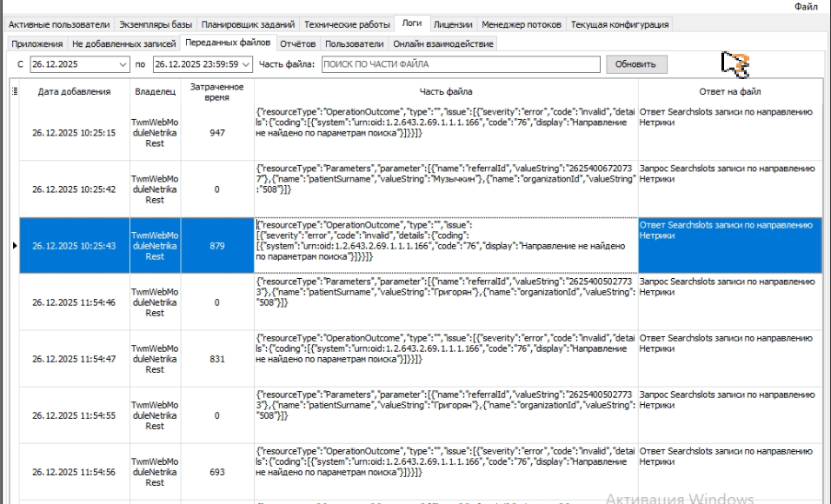This screenshot has width=831, height=504.
Task: Switch to the Приложения sub-tab
Action: (37, 43)
